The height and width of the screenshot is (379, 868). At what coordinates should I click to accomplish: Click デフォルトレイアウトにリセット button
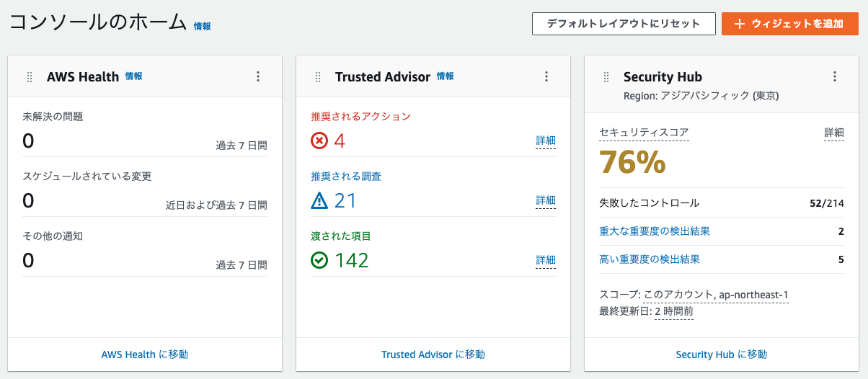pyautogui.click(x=624, y=24)
